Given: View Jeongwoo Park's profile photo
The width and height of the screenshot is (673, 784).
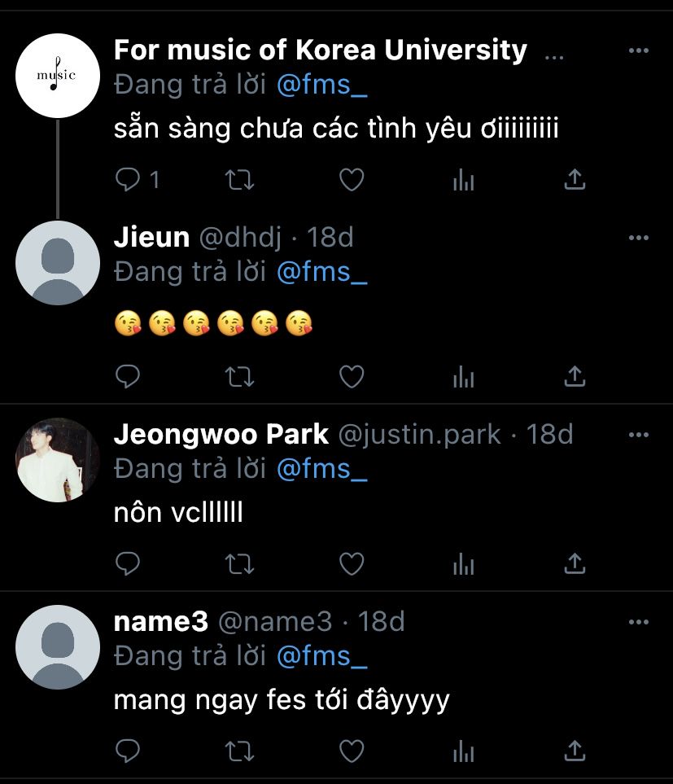Looking at the screenshot, I should click(x=57, y=460).
